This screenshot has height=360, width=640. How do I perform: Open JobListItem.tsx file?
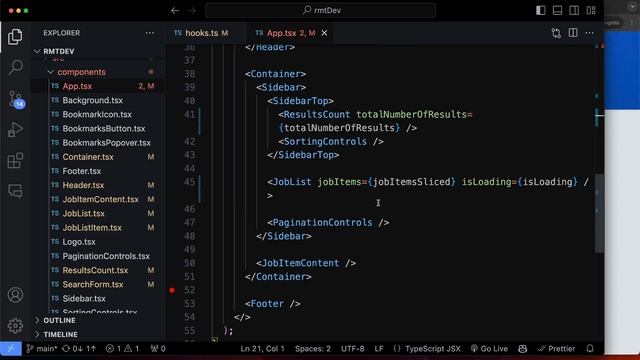tap(98, 228)
